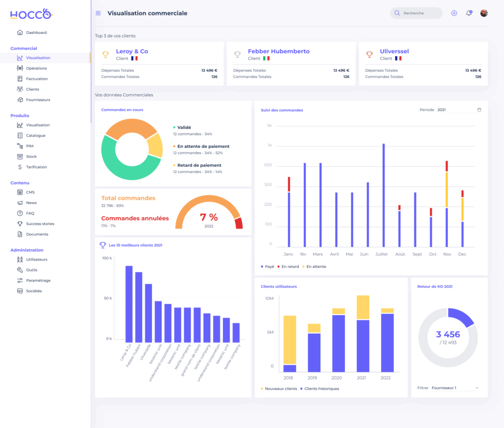
Task: Open the Periode 2021 date selector
Action: (455, 110)
